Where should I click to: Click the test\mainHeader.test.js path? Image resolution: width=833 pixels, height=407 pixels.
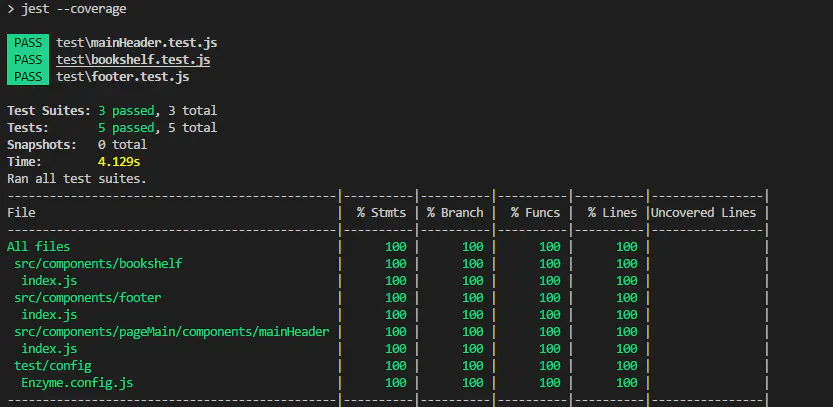click(x=137, y=43)
